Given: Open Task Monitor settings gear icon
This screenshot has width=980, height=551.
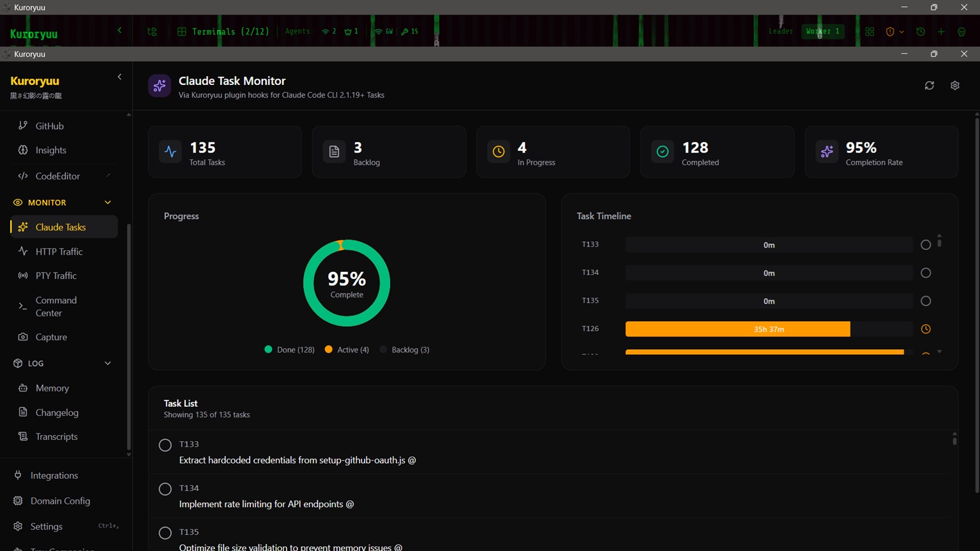Looking at the screenshot, I should point(954,86).
